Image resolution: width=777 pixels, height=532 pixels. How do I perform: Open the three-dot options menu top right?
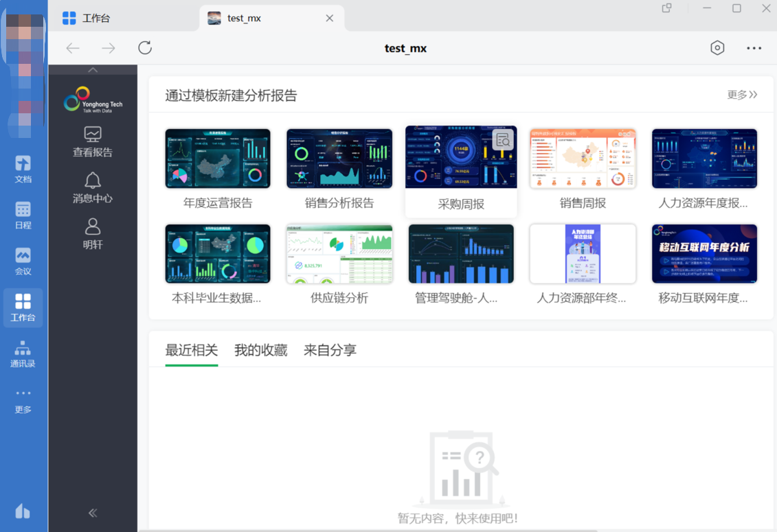coord(754,48)
